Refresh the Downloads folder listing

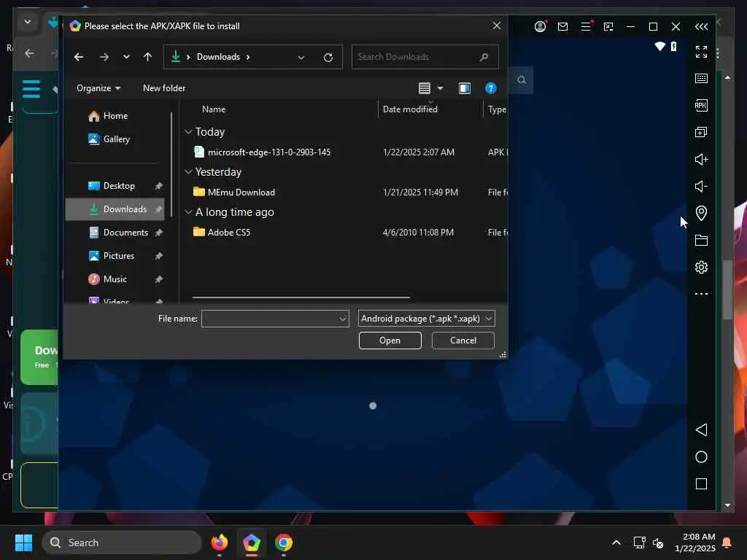point(328,57)
